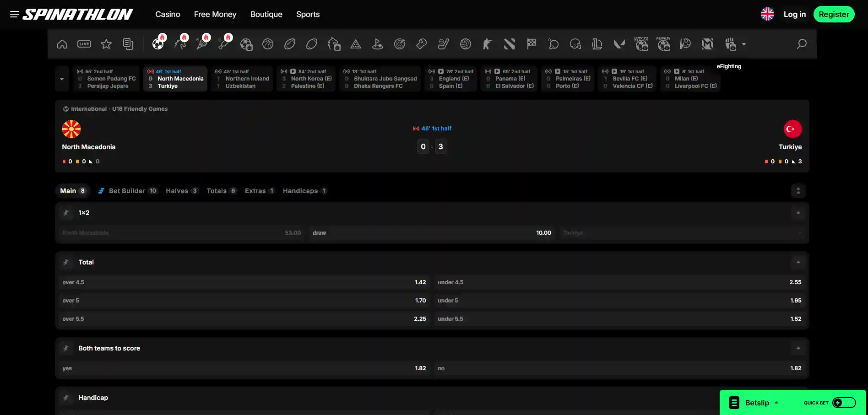
Task: Open the Sports menu
Action: coord(308,14)
